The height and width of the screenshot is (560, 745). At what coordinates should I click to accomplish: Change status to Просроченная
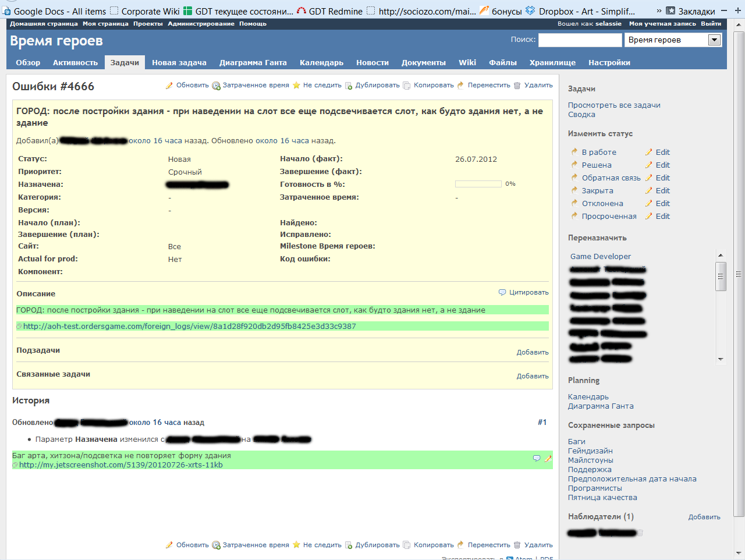click(609, 217)
